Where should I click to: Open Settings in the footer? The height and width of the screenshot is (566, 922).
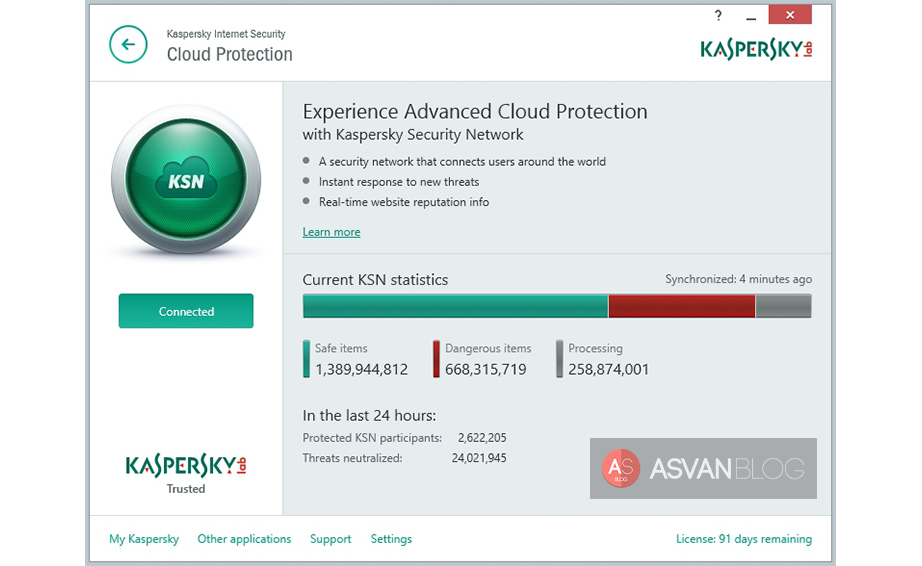point(391,539)
